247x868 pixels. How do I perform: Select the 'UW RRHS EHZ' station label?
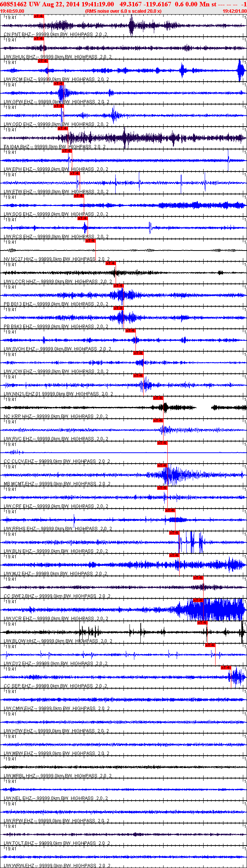(x=19, y=529)
